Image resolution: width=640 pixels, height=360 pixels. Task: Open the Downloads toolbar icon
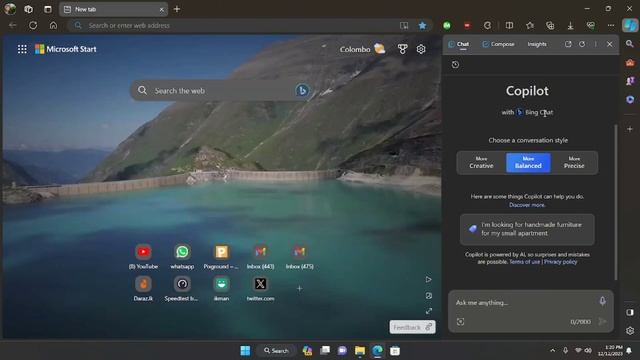click(571, 26)
